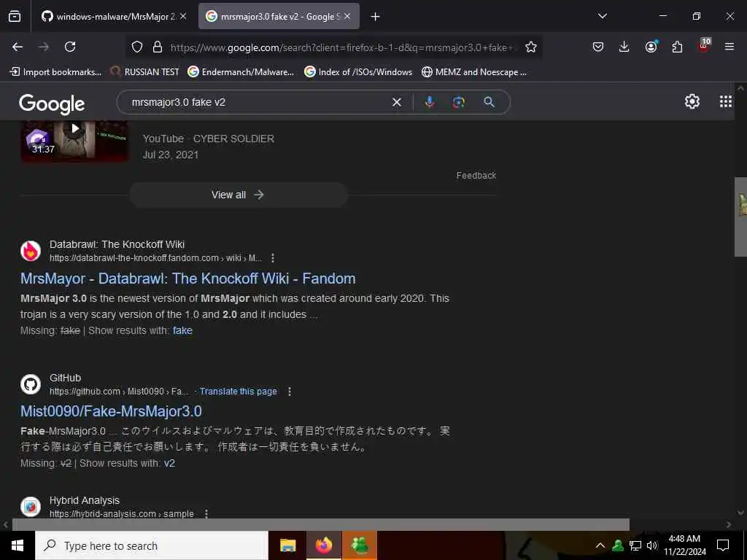747x560 pixels.
Task: Open RUSSIAN TEST bookmark
Action: [x=144, y=72]
